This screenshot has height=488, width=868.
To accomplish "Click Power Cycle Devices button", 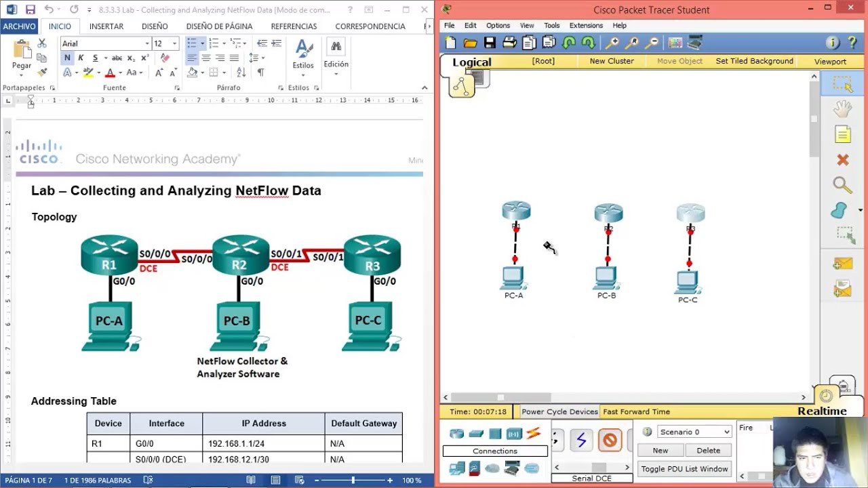I will (559, 411).
